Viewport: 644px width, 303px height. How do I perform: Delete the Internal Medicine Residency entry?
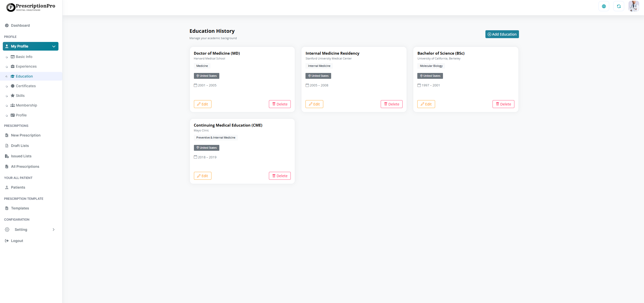391,104
